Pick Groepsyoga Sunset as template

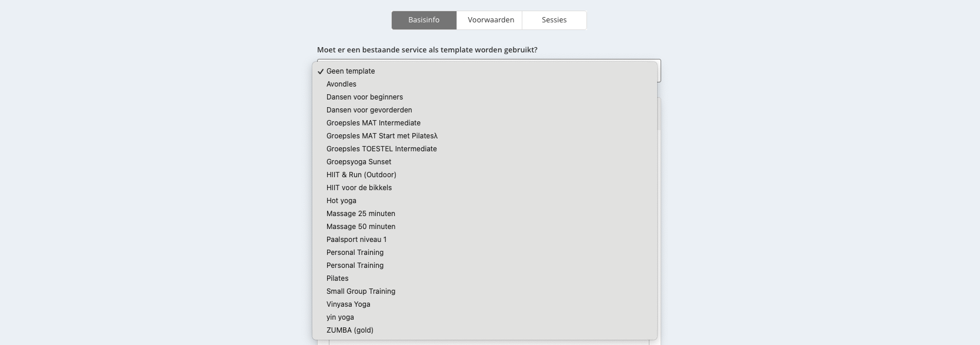[485, 162]
